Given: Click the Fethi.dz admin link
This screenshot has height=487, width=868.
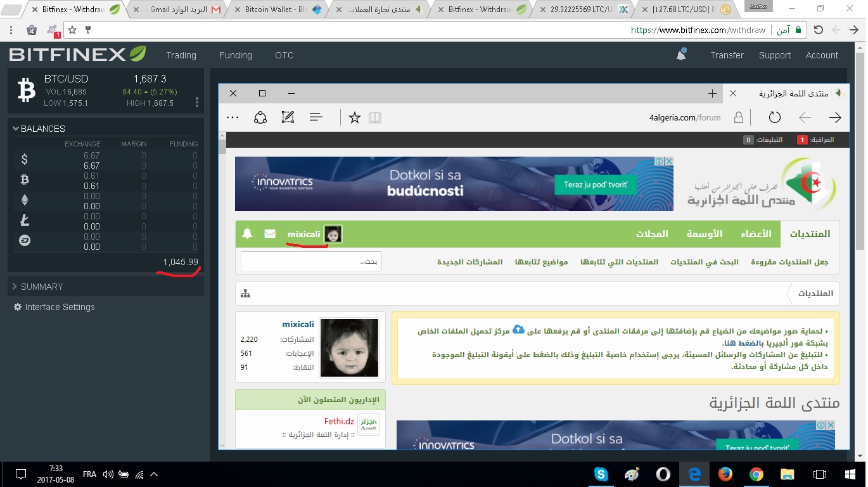Looking at the screenshot, I should 339,421.
